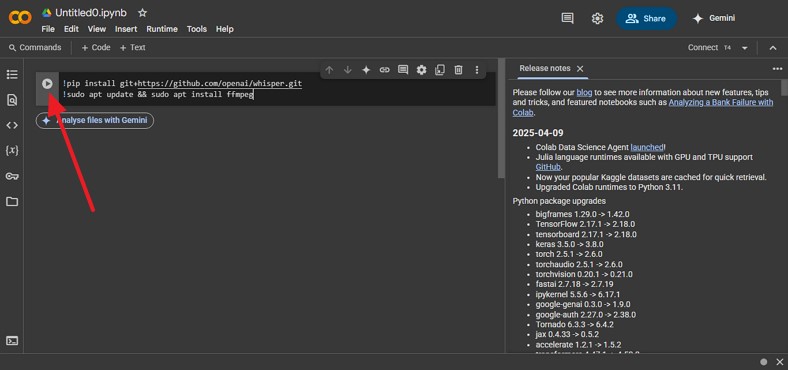Click Google Drive icon next to filename

[x=47, y=13]
